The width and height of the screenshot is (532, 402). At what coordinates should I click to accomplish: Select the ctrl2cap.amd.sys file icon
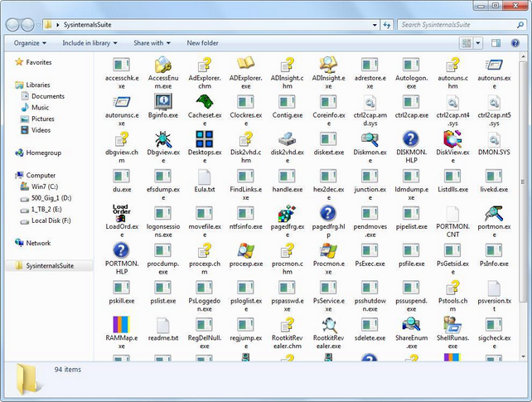(370, 101)
